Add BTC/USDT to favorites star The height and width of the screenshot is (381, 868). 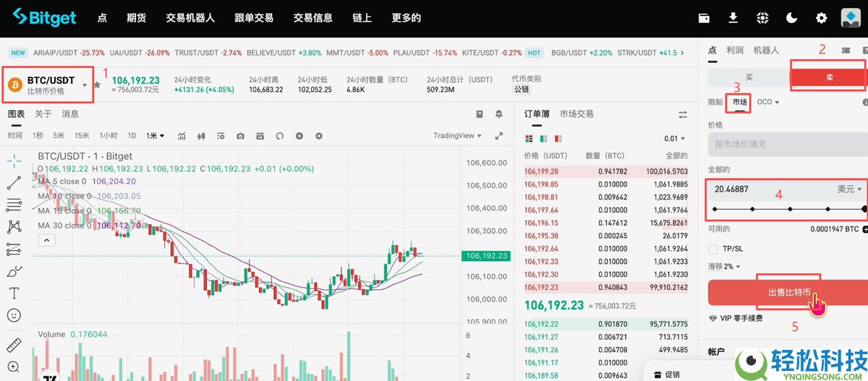pos(97,85)
